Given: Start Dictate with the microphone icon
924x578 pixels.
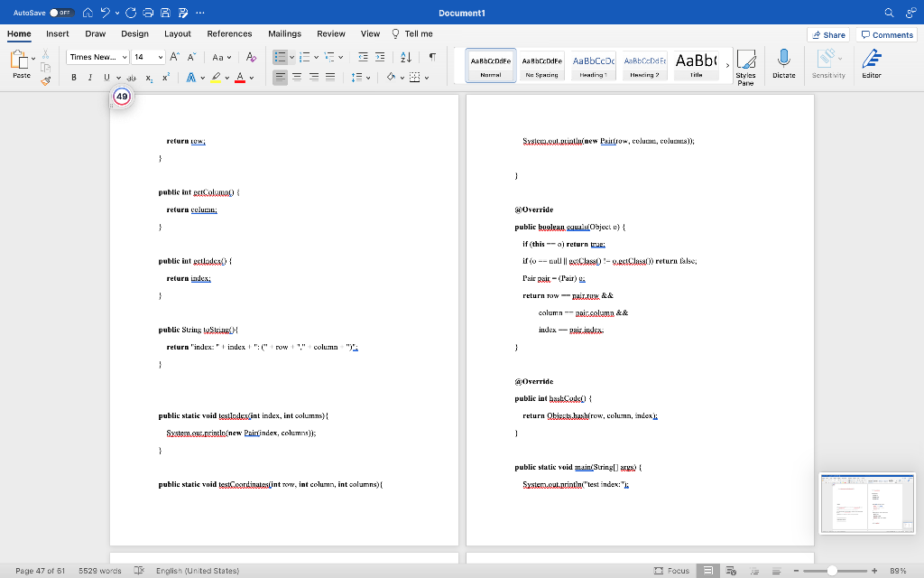Looking at the screenshot, I should [784, 64].
